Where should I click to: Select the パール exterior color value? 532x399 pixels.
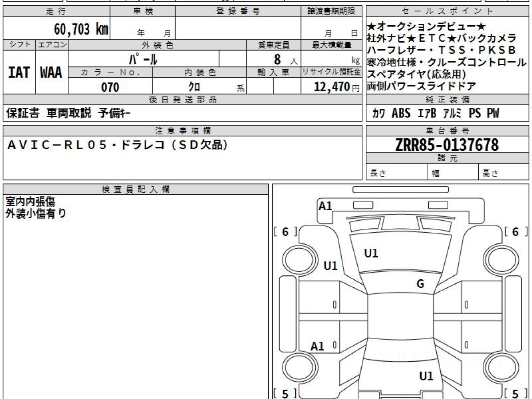click(x=143, y=59)
